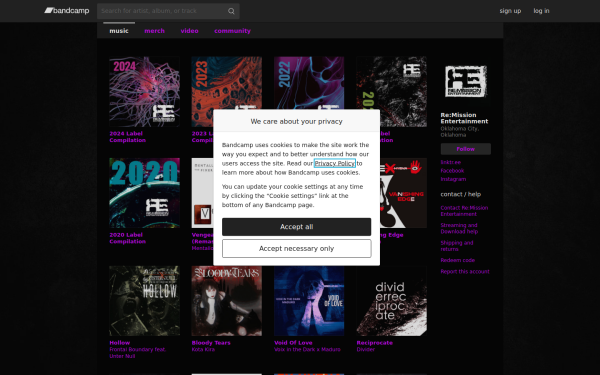Click the Redeem code link
Screen dimensions: 600x375
click(457, 260)
